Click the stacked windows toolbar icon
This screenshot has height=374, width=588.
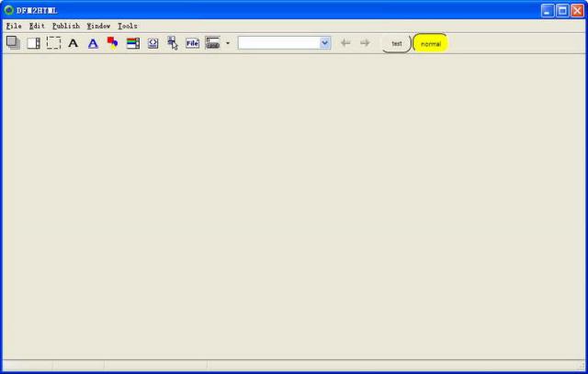(14, 43)
